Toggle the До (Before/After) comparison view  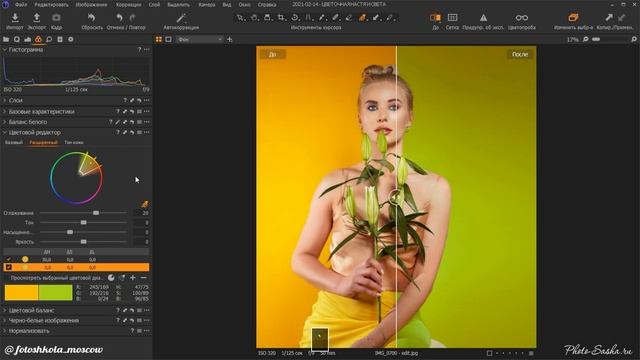435,18
